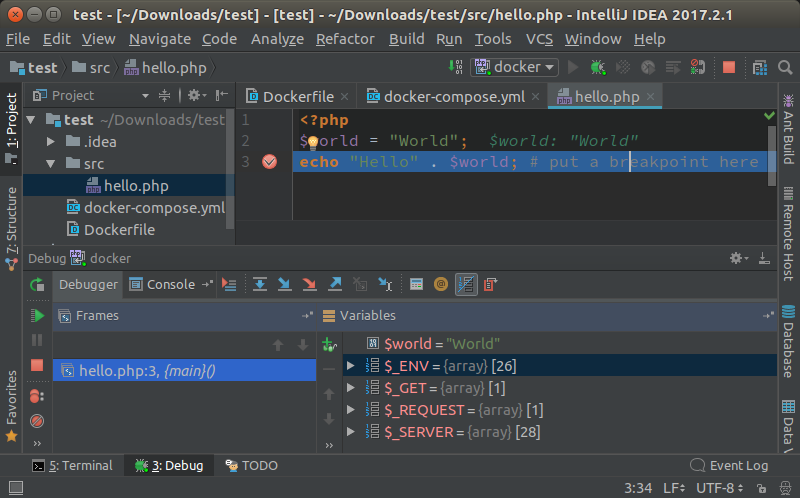This screenshot has width=800, height=498.
Task: Open View Breakpoints icon in Debug sidebar
Action: click(37, 396)
